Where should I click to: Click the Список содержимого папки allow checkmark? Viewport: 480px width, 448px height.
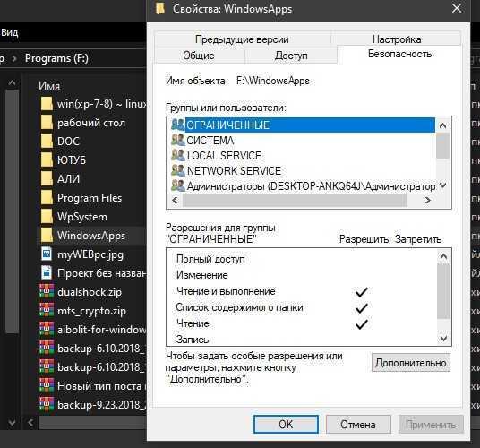[362, 307]
